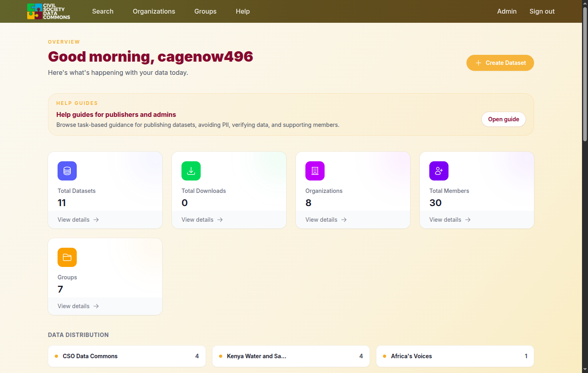588x373 pixels.
Task: Click Sign out
Action: pos(542,11)
